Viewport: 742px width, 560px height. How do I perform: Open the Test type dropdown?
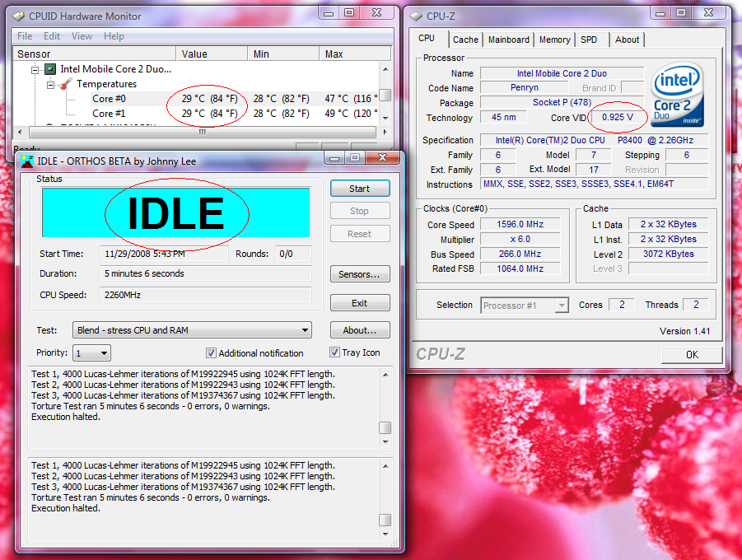(192, 330)
